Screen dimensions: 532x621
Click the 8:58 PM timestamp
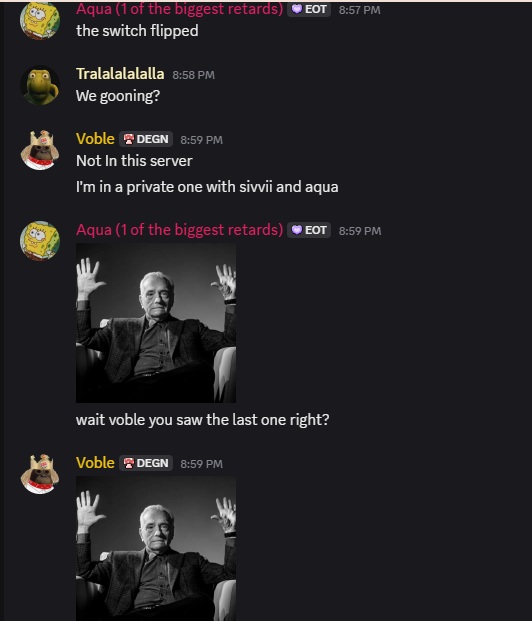(194, 75)
